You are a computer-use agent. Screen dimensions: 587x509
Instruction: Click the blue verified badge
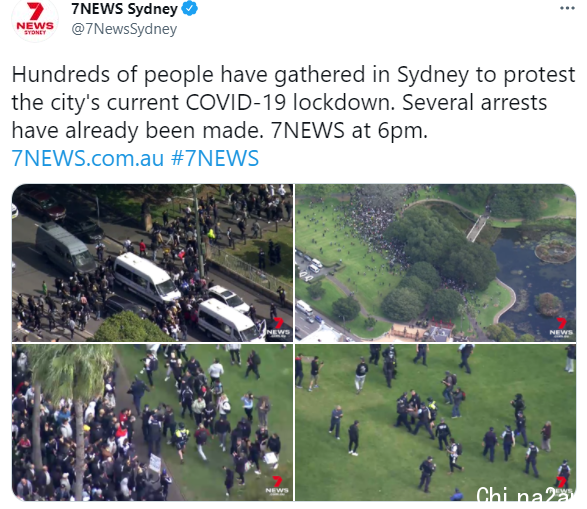(190, 9)
